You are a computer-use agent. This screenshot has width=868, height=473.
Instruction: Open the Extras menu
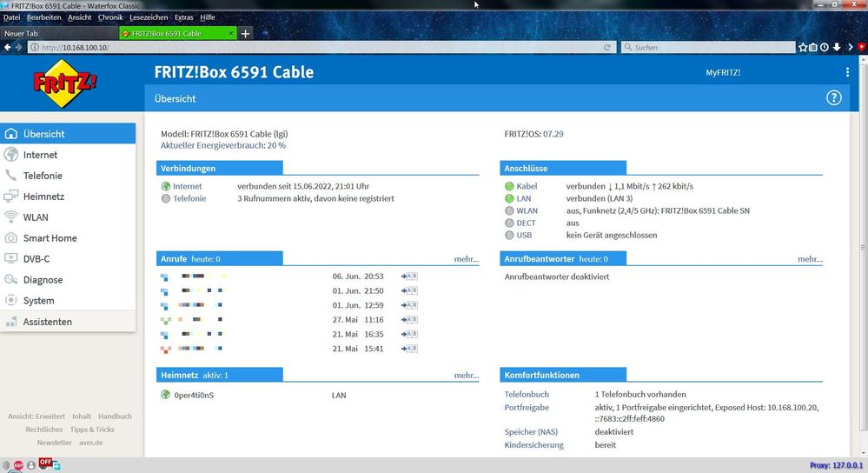(184, 17)
